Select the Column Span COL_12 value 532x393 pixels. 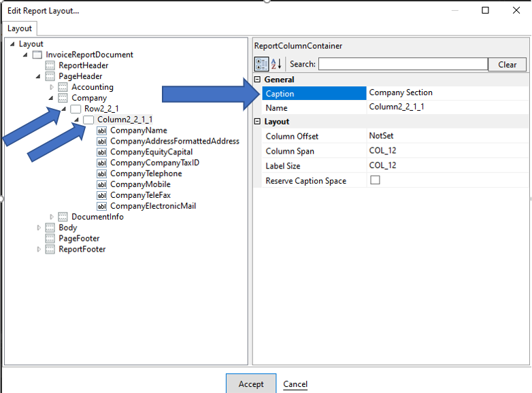[448, 151]
